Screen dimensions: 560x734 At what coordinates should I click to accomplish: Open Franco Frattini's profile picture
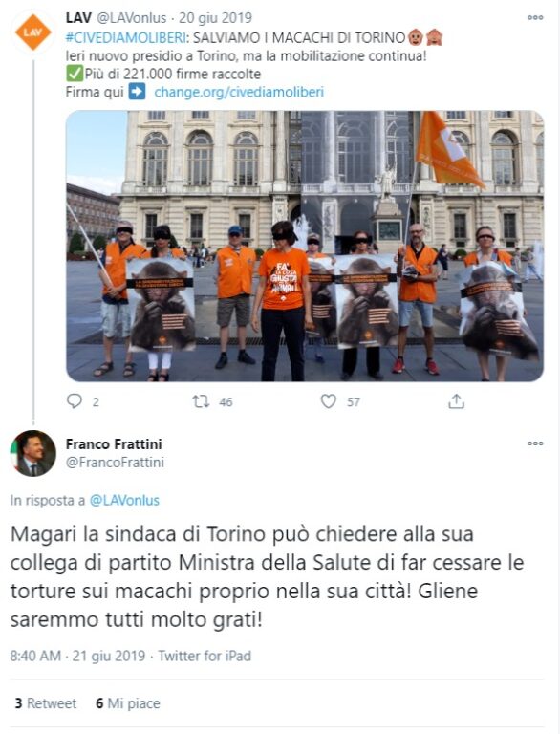pyautogui.click(x=33, y=453)
